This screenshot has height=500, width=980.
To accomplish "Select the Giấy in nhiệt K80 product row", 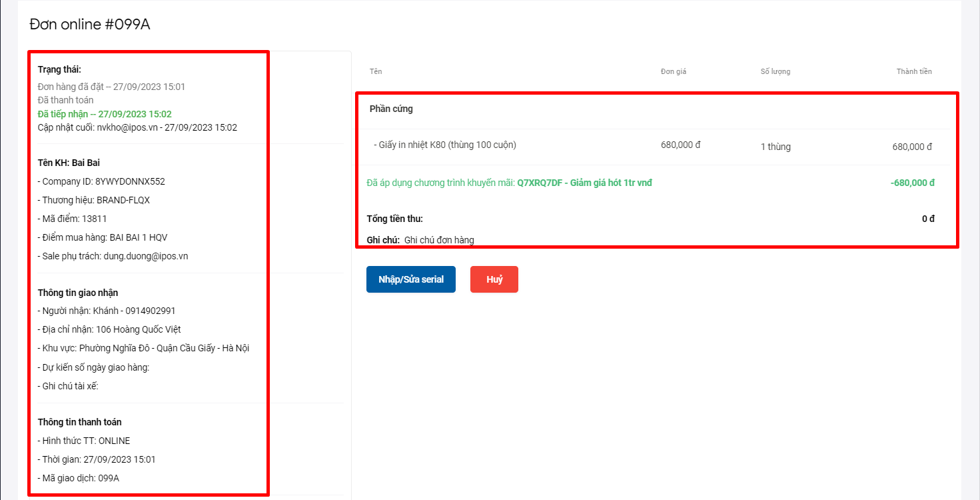I will [x=445, y=145].
